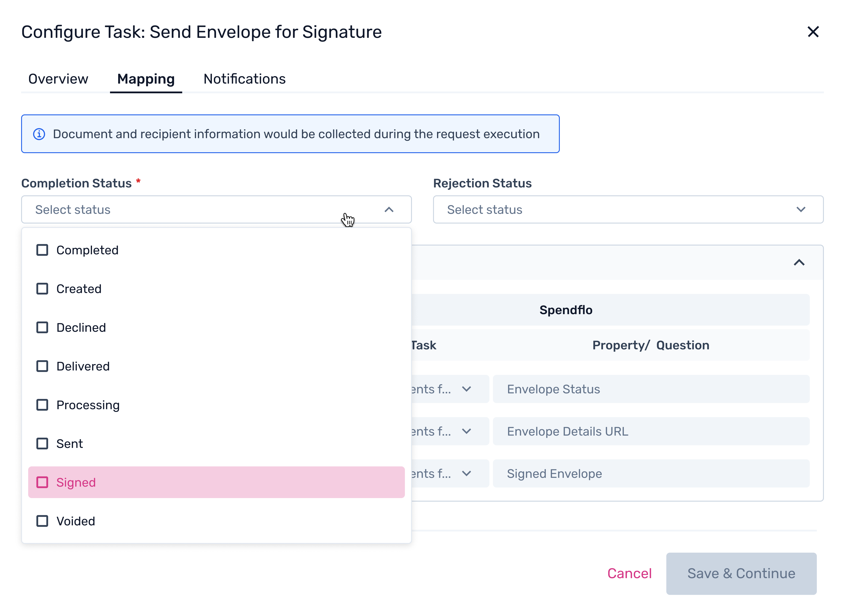
Task: Tick the Declined status option
Action: click(42, 328)
